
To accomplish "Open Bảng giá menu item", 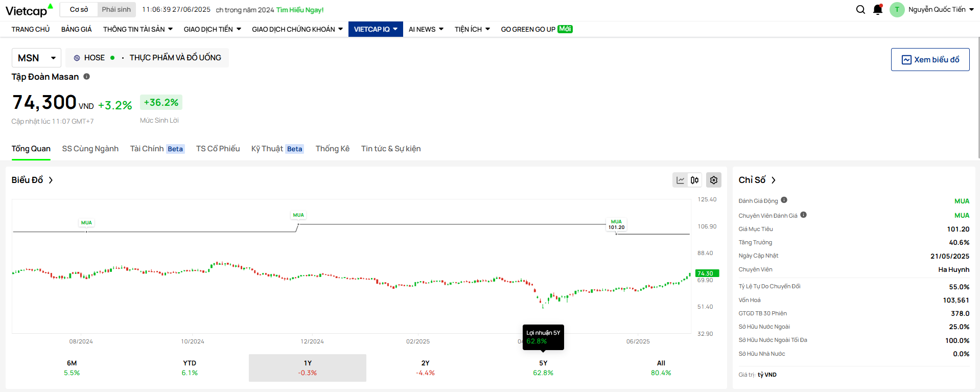I will 77,29.
